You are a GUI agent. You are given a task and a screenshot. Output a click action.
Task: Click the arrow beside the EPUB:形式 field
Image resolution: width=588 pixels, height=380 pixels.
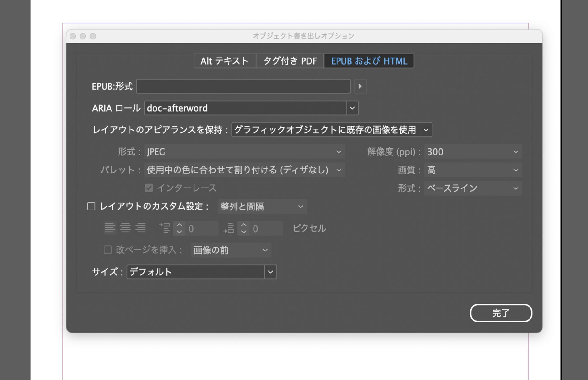pyautogui.click(x=360, y=86)
